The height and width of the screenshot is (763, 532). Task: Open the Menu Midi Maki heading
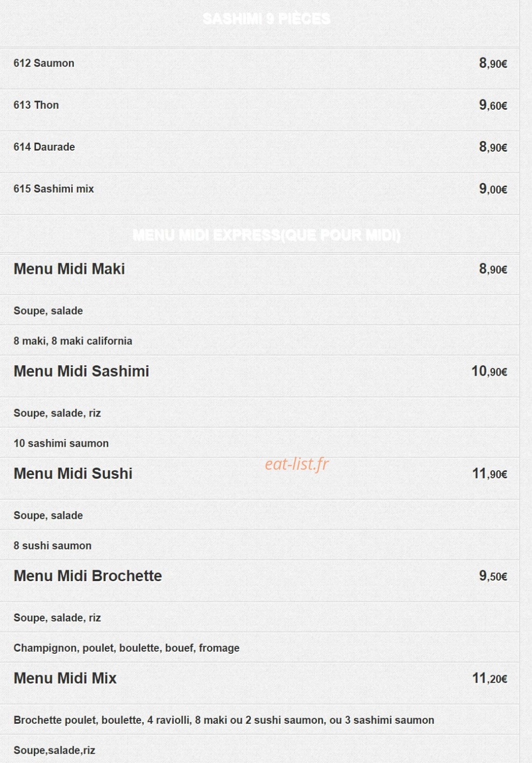69,269
